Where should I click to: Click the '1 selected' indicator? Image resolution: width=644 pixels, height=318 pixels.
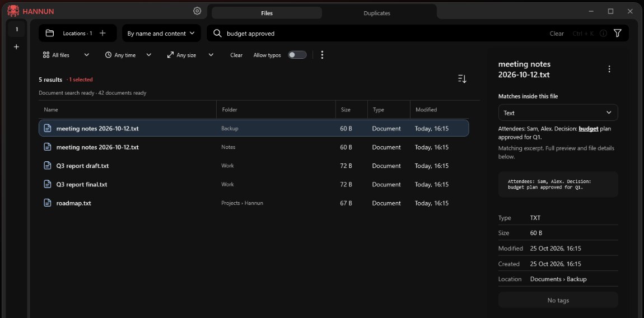(x=80, y=79)
